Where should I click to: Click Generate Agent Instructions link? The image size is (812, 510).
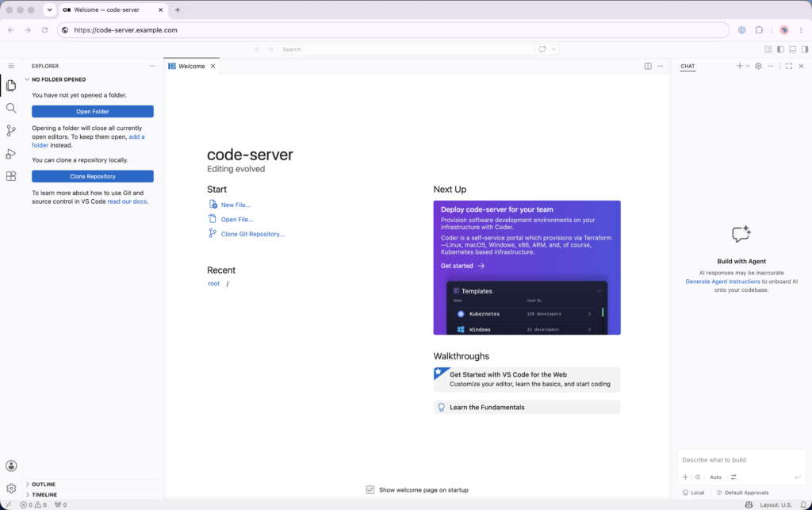tap(722, 282)
